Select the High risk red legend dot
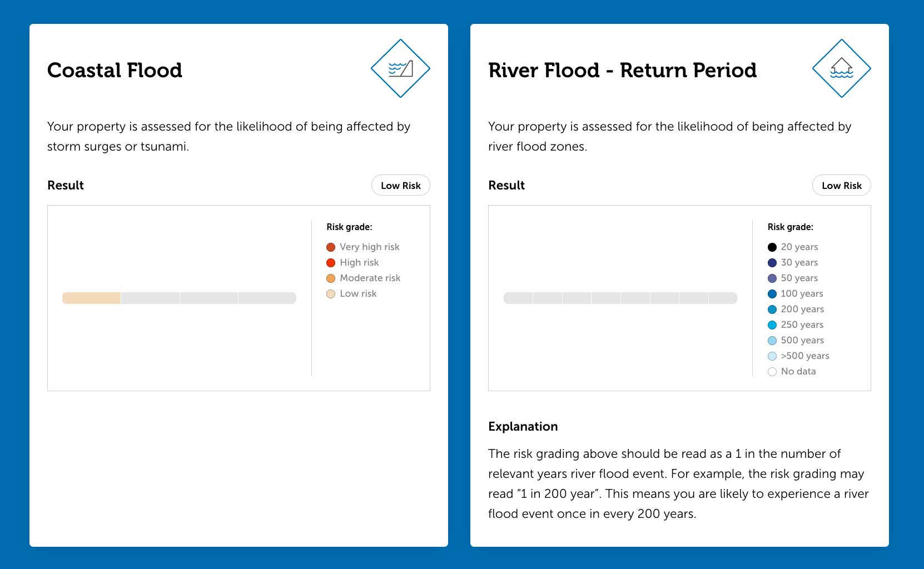This screenshot has height=569, width=924. pos(330,262)
